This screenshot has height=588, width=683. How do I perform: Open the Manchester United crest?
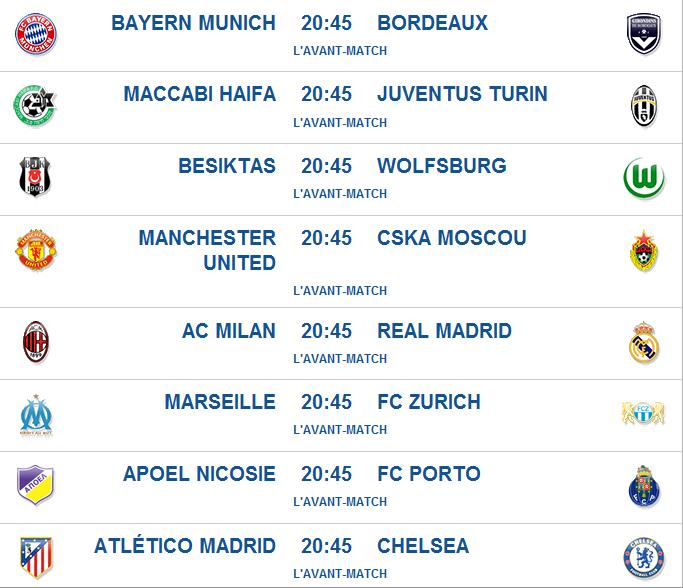point(36,250)
